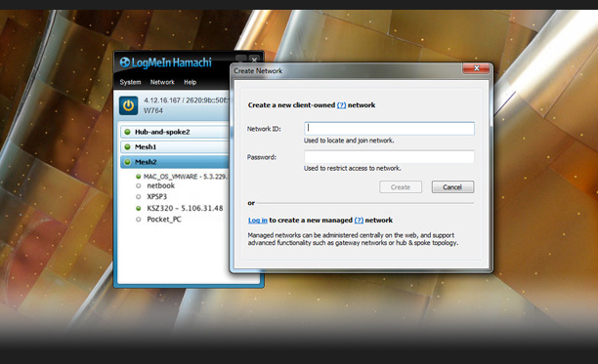Click the Cancel button
This screenshot has height=364, width=598.
[452, 187]
